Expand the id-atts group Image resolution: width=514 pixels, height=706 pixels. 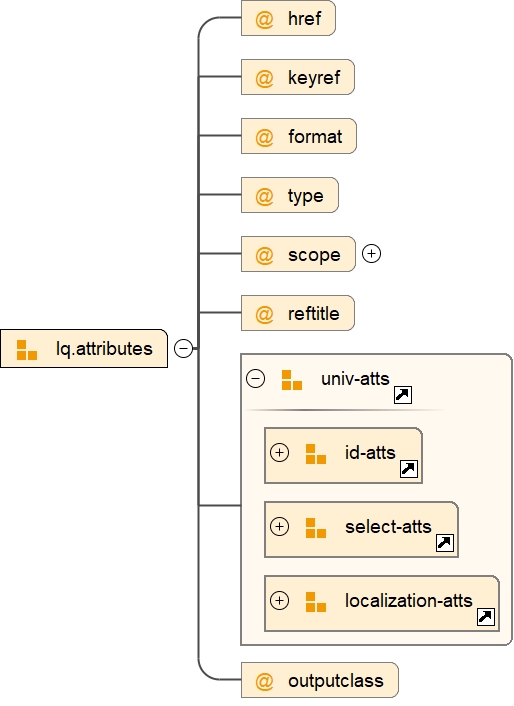280,453
